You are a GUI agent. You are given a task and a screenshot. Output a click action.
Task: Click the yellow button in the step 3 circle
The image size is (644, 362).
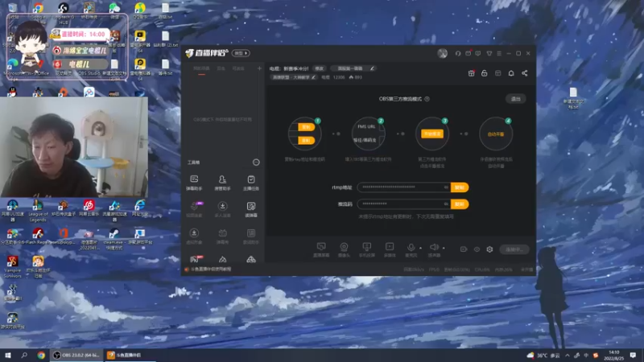coord(431,134)
